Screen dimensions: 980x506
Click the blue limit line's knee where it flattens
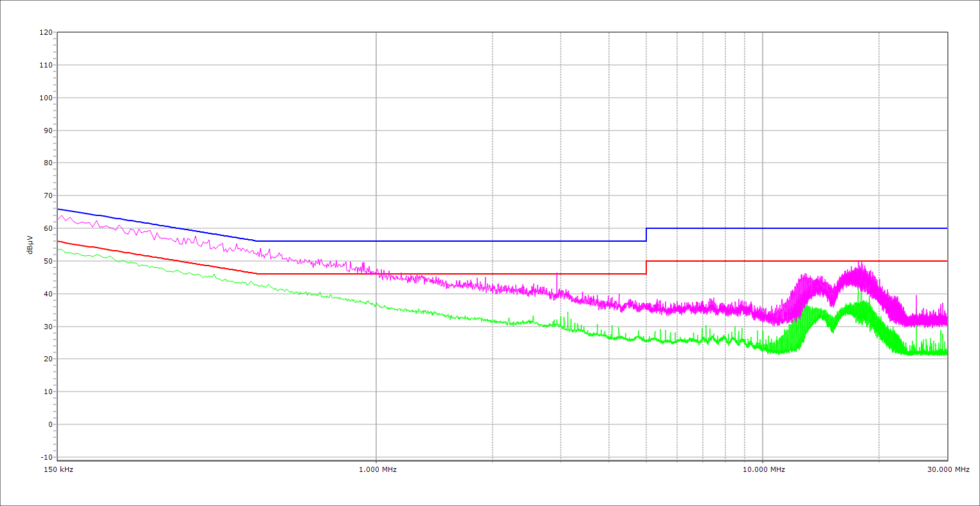coord(257,241)
